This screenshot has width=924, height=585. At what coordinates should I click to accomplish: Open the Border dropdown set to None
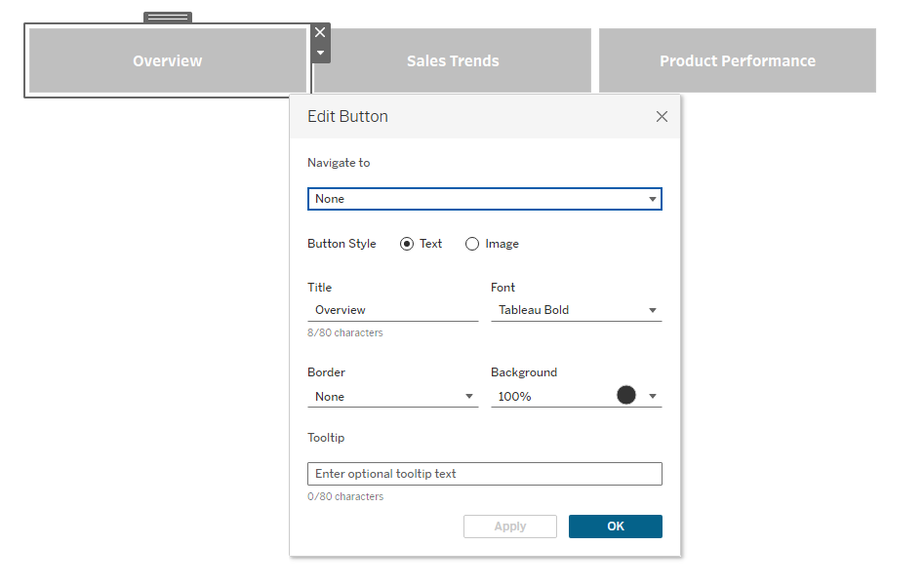click(x=393, y=397)
